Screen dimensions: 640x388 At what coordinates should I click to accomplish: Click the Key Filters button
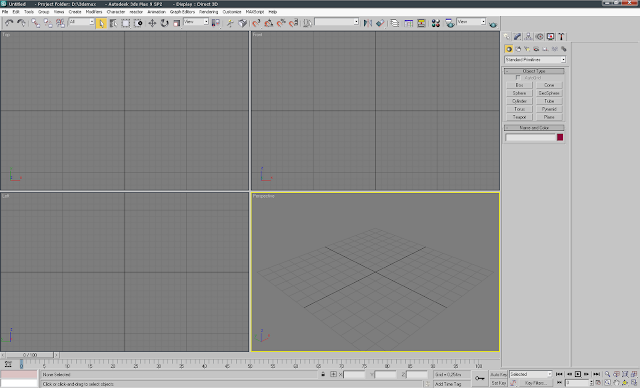pos(535,383)
